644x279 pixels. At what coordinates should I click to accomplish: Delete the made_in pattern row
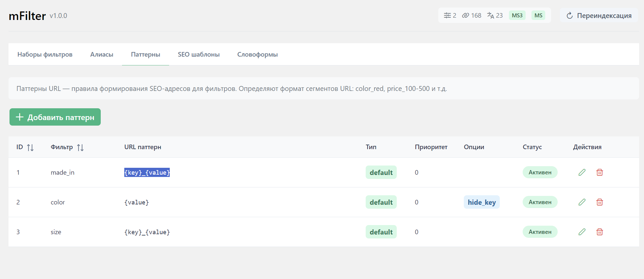(600, 172)
